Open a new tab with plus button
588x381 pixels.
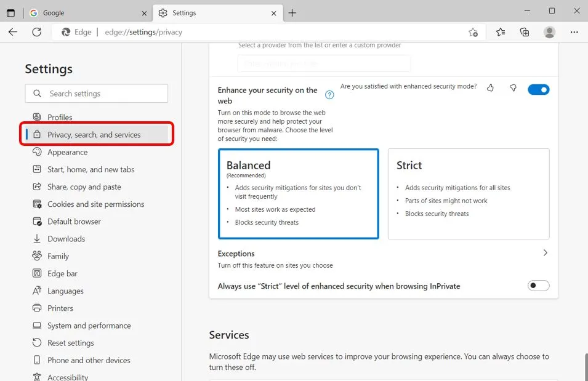point(292,13)
